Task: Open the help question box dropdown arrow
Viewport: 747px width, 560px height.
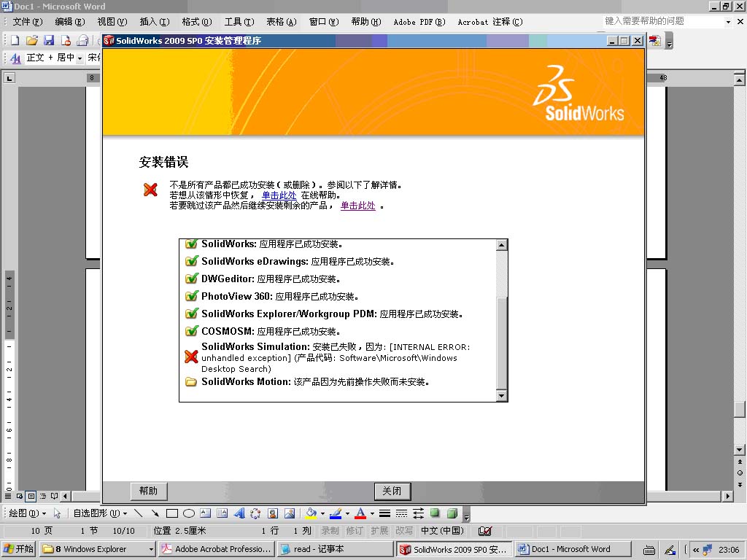Action: coord(728,22)
